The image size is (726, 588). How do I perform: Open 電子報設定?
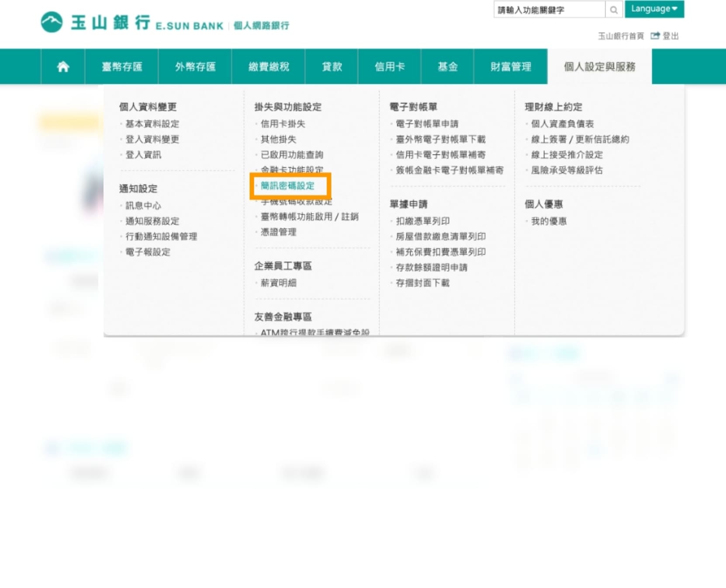coord(148,252)
